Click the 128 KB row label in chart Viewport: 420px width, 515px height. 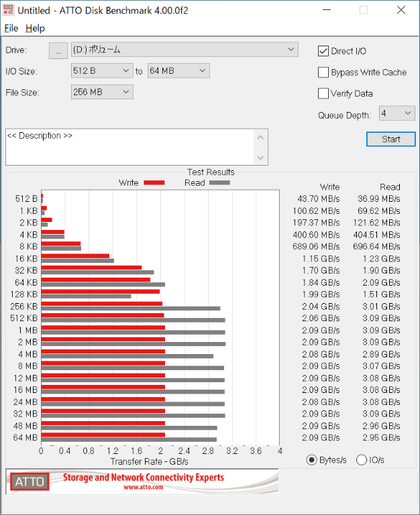[x=24, y=294]
